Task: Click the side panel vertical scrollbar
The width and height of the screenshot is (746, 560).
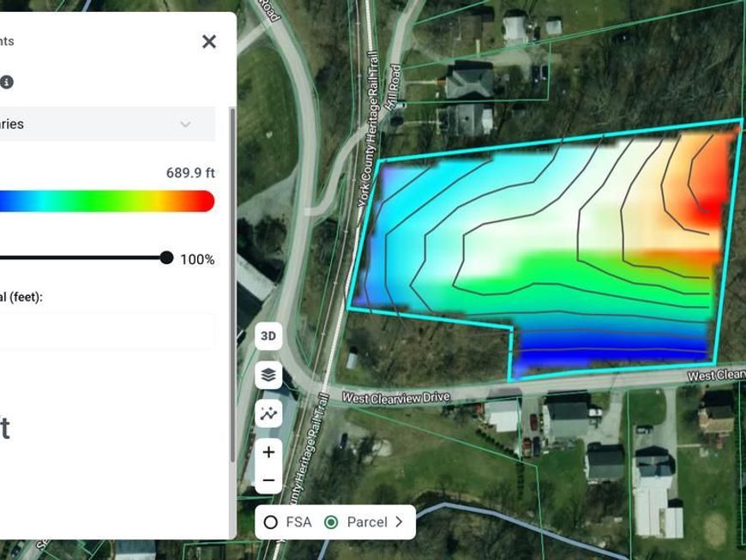Action: pos(231,283)
